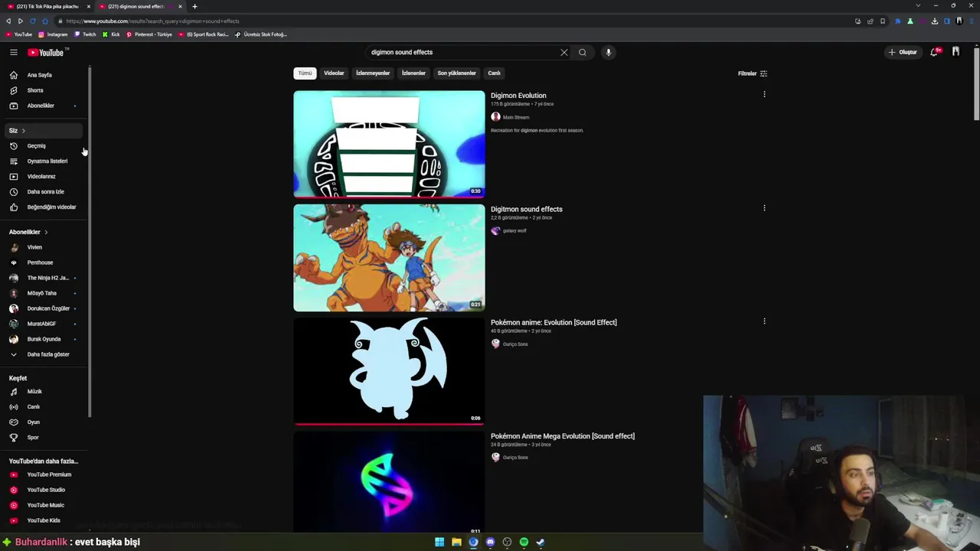
Task: Open the Digimon Evolution video thumbnail
Action: 389,144
